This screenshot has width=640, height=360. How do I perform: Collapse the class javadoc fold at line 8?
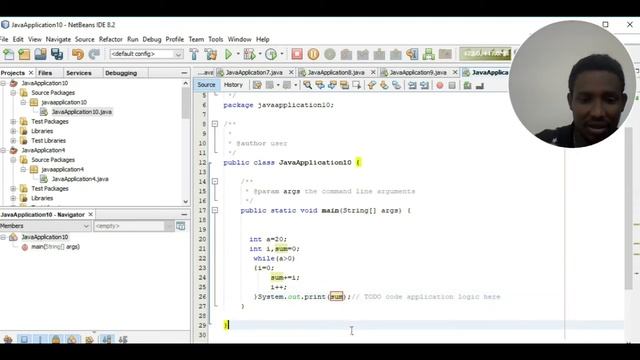point(215,124)
